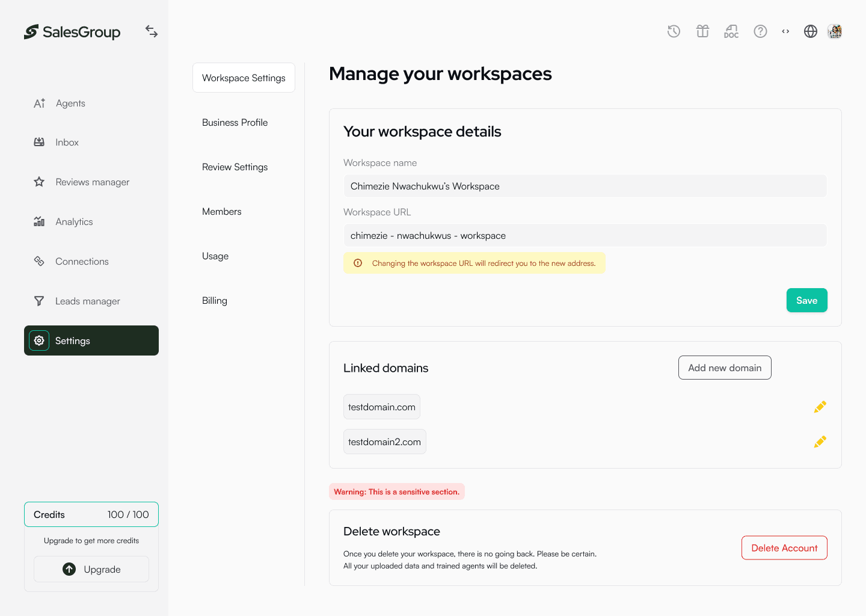Open the Usage tab

pyautogui.click(x=215, y=256)
